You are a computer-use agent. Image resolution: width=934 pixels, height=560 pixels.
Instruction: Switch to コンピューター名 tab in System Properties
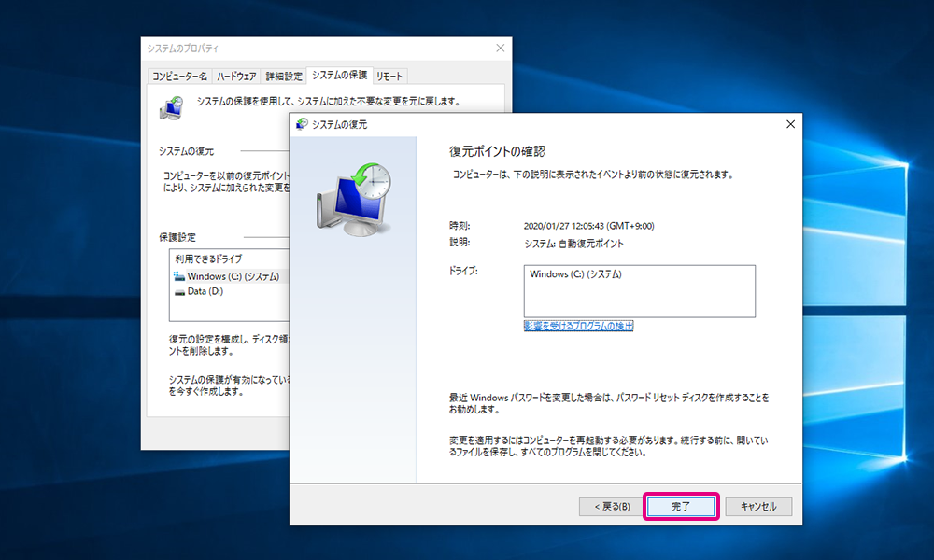tap(179, 77)
